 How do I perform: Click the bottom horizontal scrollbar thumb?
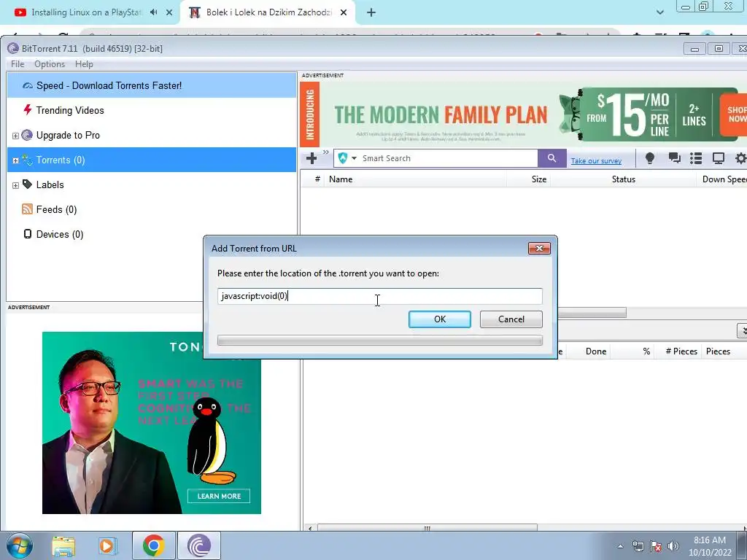[x=427, y=528]
